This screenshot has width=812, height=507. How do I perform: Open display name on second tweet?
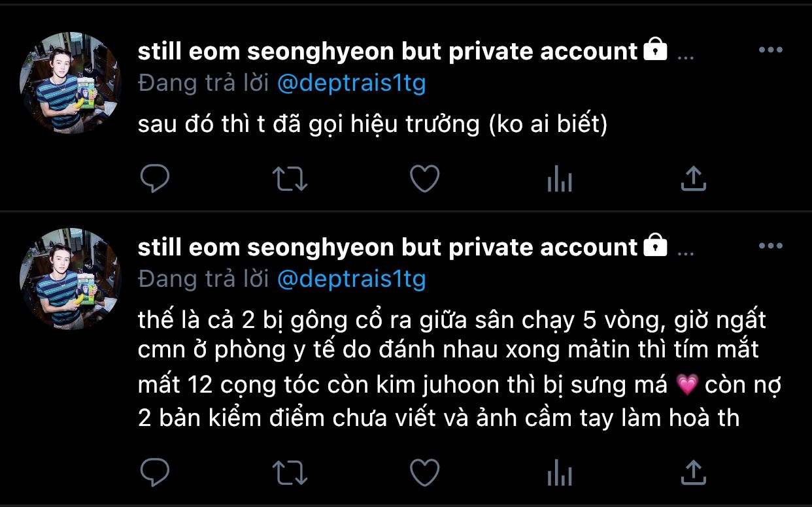[388, 248]
